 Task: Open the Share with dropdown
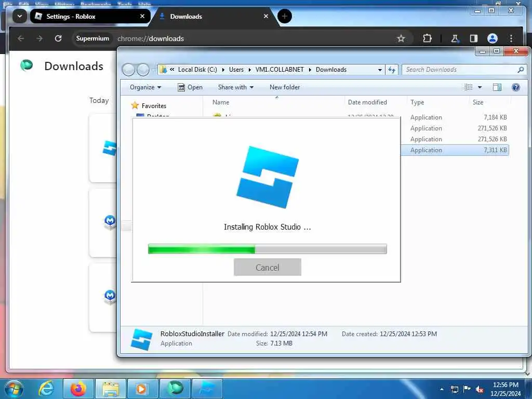click(236, 87)
